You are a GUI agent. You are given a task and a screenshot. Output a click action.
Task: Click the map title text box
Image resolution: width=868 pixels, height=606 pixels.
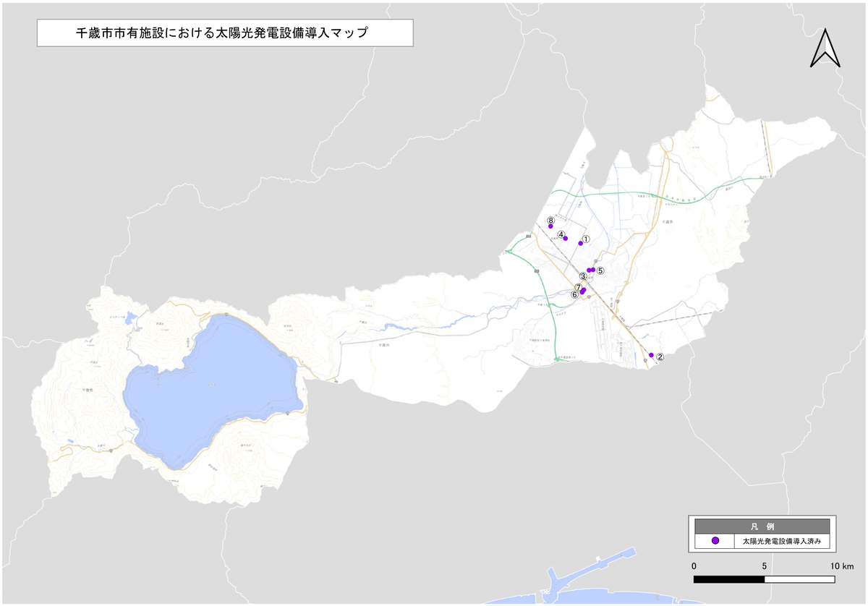tap(225, 33)
